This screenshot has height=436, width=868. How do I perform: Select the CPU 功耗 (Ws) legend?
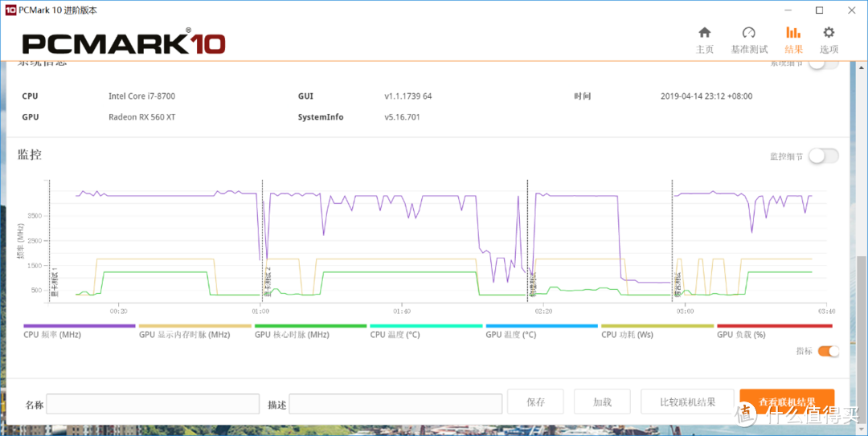[x=657, y=331]
